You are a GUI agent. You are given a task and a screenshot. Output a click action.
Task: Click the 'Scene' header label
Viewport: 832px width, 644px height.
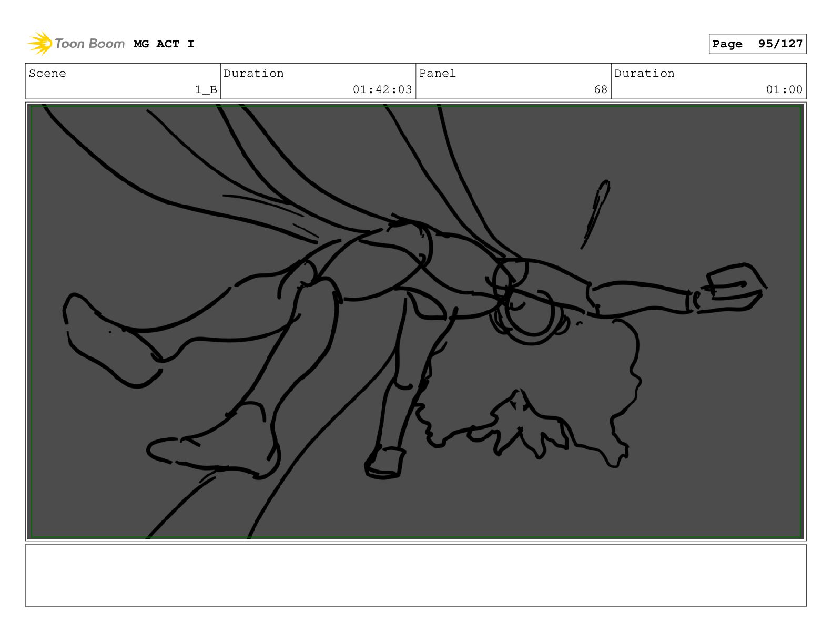click(47, 74)
